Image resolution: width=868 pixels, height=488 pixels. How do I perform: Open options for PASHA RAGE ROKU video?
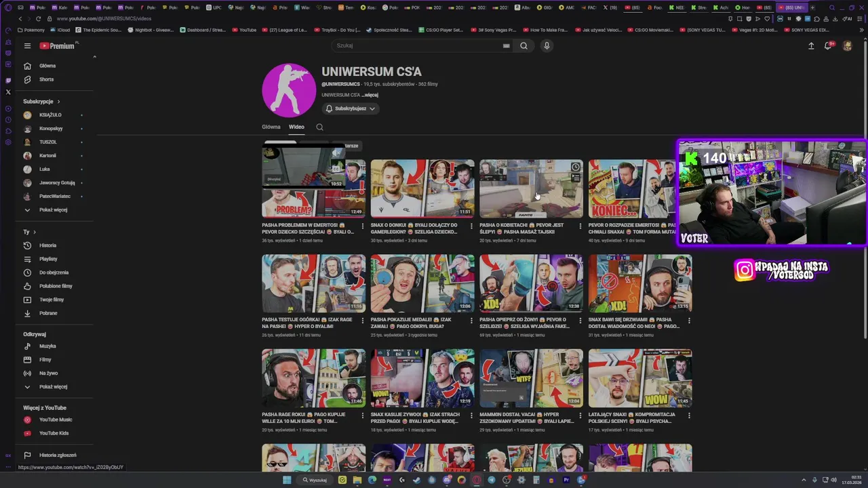362,416
